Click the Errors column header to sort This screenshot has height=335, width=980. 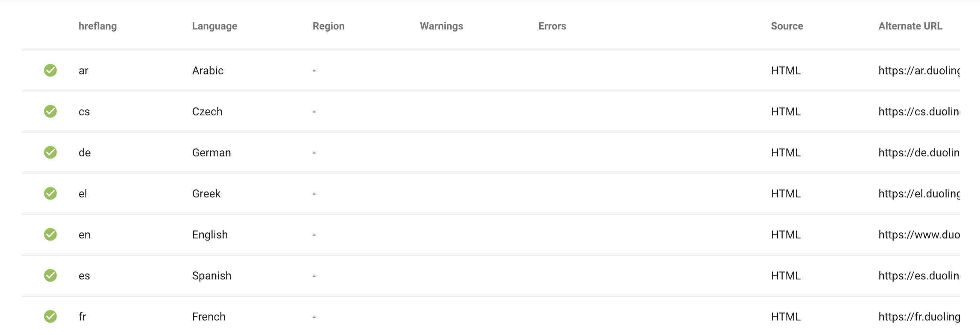coord(552,26)
